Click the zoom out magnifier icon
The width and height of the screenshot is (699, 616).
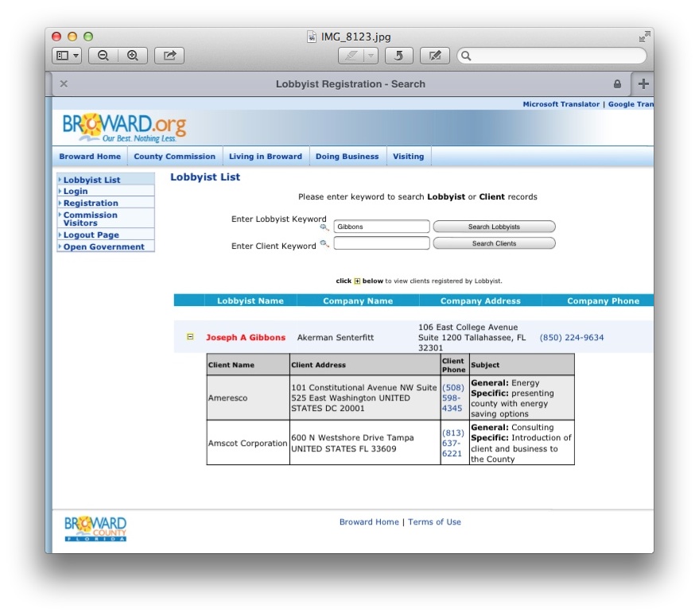pos(103,56)
